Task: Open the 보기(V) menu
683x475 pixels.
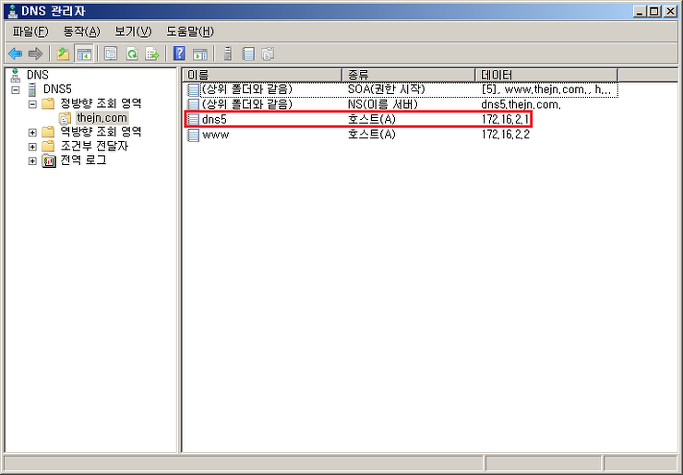Action: point(133,32)
